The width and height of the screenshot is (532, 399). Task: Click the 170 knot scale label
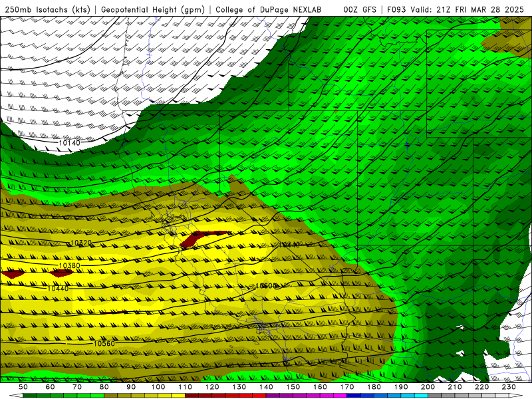347,387
